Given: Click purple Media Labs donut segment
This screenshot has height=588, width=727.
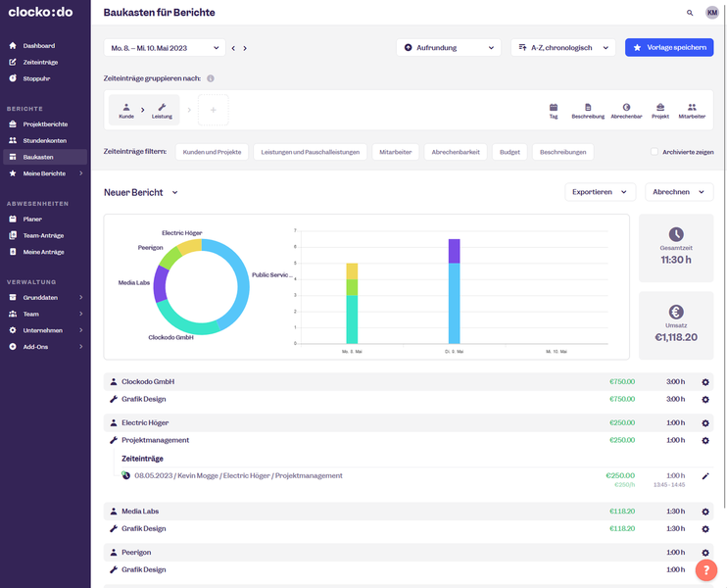Looking at the screenshot, I should [160, 284].
